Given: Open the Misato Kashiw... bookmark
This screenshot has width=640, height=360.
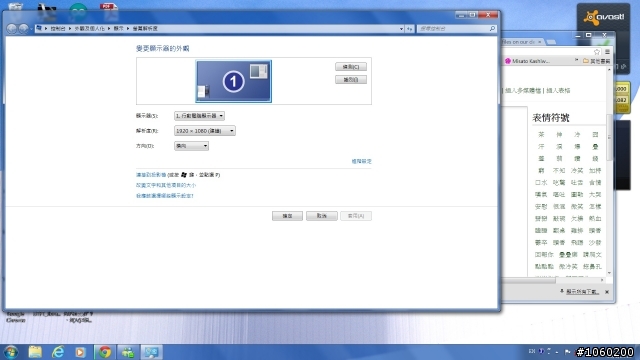Looking at the screenshot, I should [x=527, y=61].
